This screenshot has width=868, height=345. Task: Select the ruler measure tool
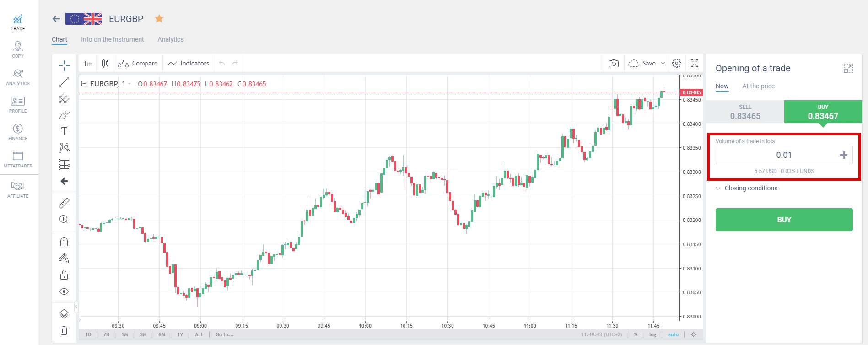click(x=64, y=203)
